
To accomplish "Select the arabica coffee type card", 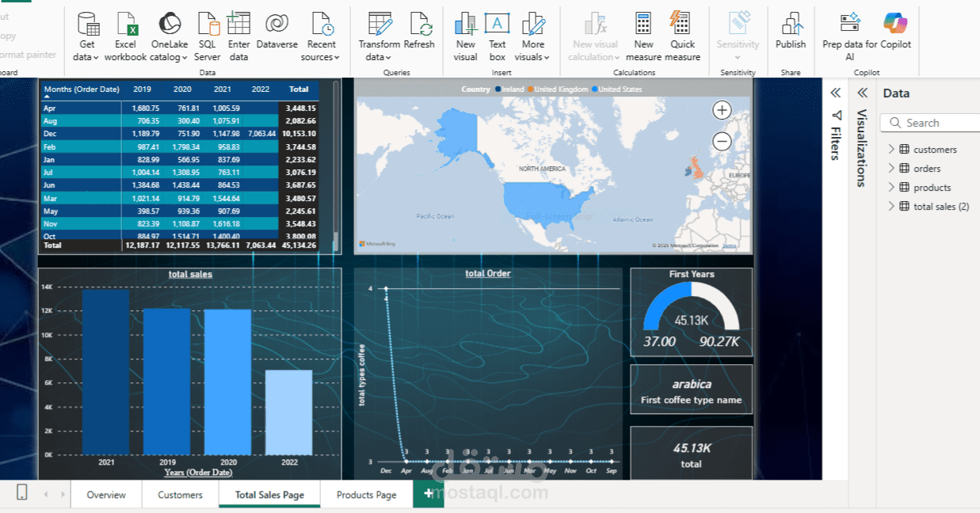I will [x=691, y=391].
